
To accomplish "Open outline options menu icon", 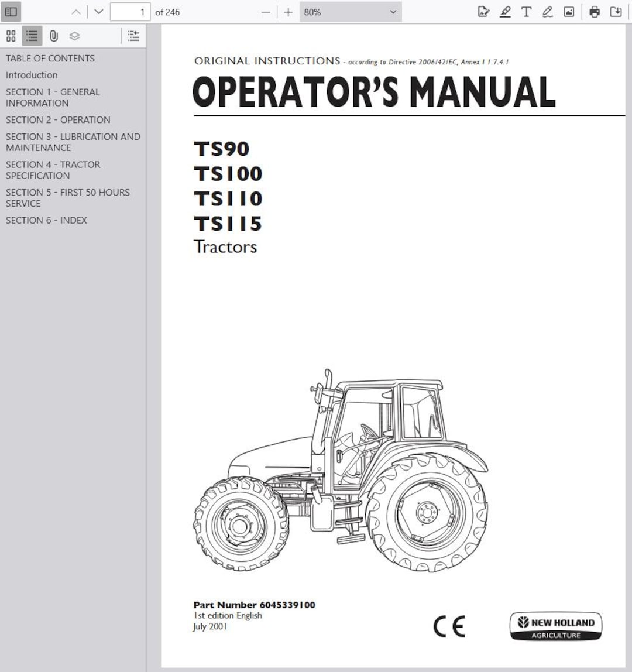I will 133,36.
